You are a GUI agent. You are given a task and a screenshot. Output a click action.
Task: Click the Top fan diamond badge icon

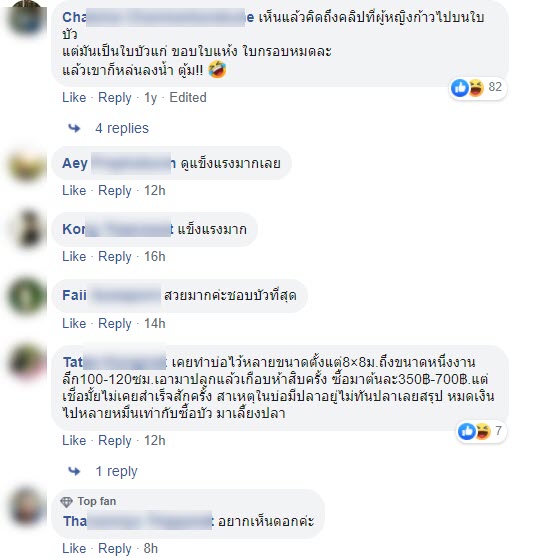[x=67, y=502]
